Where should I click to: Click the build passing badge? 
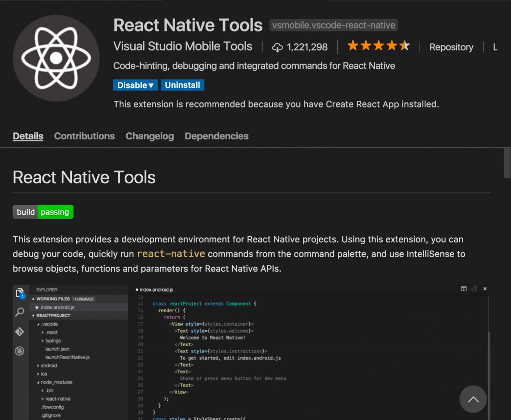43,212
